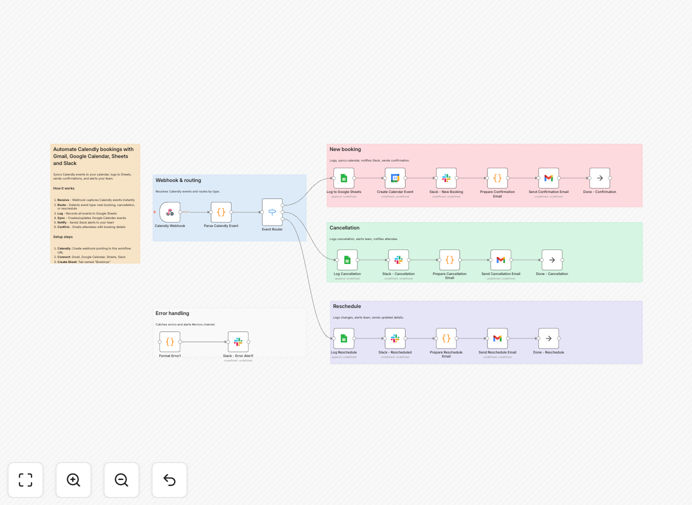Select the Event Router switch node

272,212
